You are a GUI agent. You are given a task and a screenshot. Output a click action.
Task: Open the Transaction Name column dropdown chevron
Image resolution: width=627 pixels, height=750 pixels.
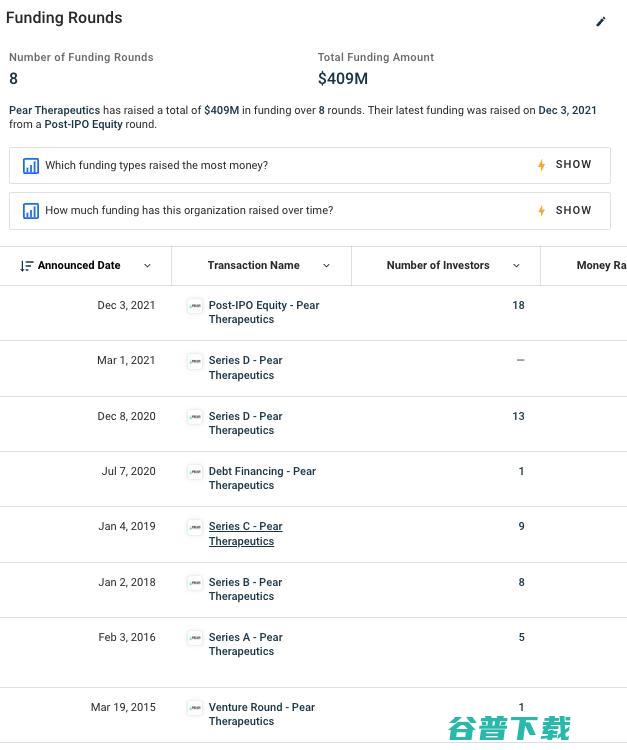click(x=326, y=266)
